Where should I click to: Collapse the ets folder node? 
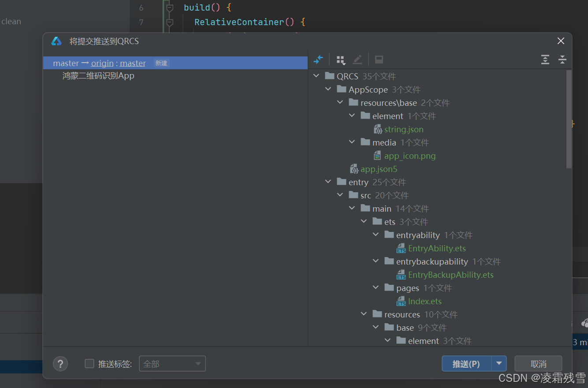(x=364, y=221)
